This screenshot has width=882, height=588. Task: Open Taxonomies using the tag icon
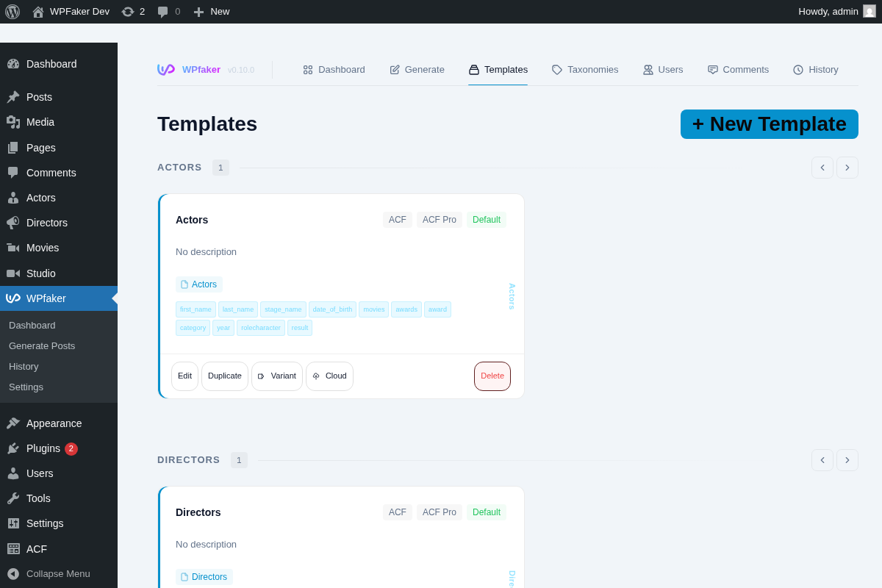tap(556, 69)
